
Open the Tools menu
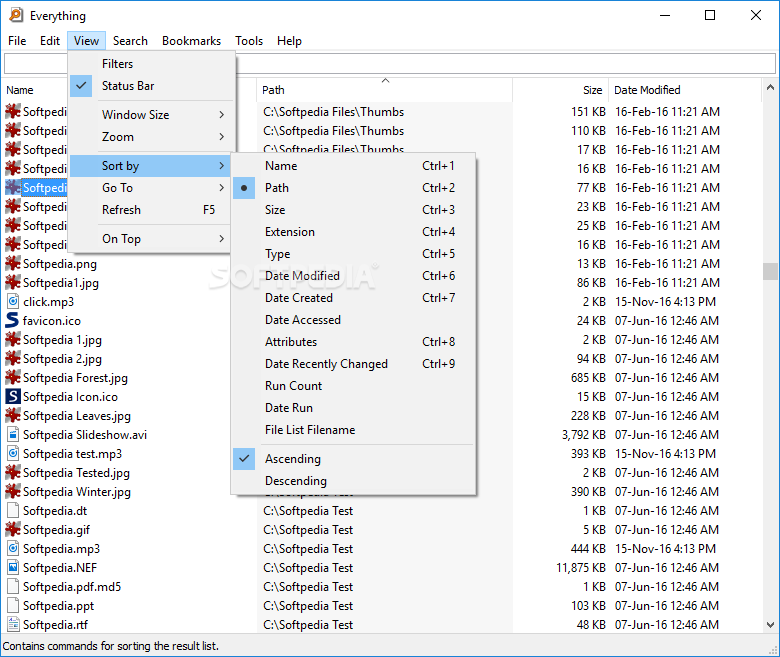point(249,41)
